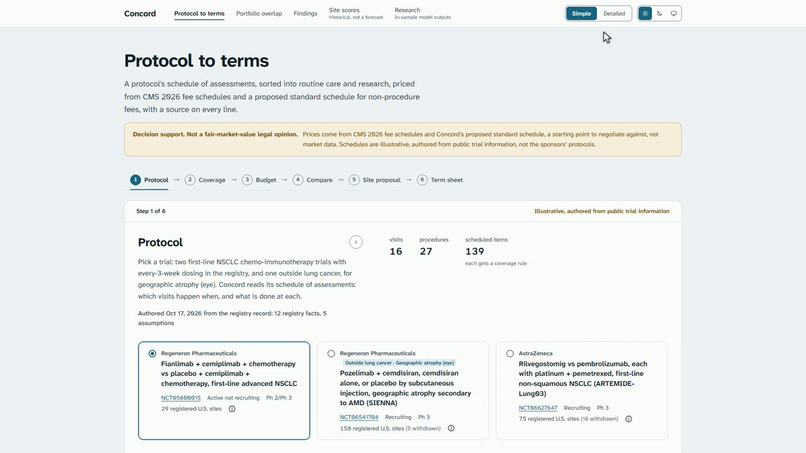Go to step 6 Term sheet
This screenshot has height=453, width=806.
[440, 180]
